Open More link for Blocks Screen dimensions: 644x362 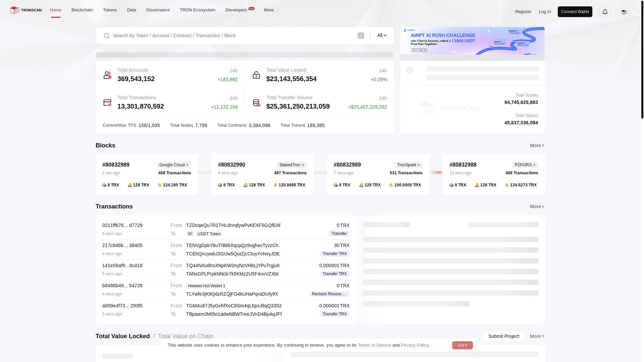(537, 145)
